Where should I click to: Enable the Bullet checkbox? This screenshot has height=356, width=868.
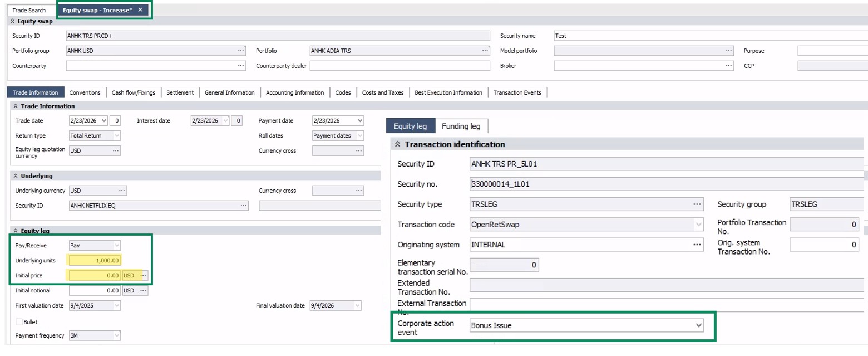click(x=19, y=322)
